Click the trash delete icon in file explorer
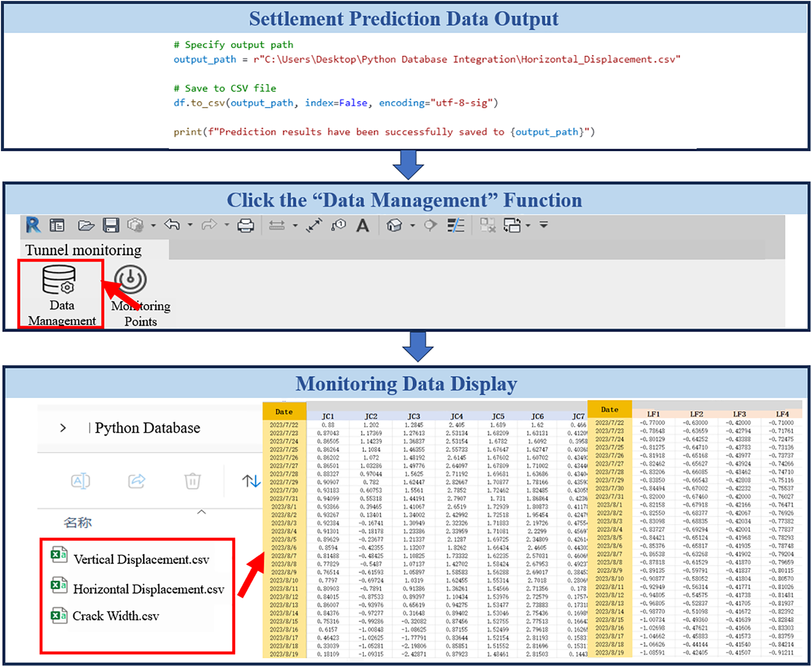This screenshot has height=667, width=812. [193, 481]
